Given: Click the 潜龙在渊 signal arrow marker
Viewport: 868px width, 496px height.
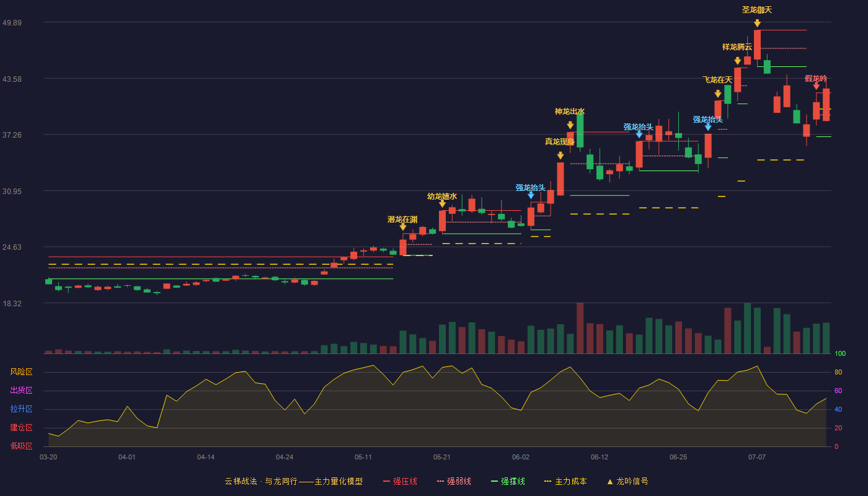Looking at the screenshot, I should (x=403, y=227).
